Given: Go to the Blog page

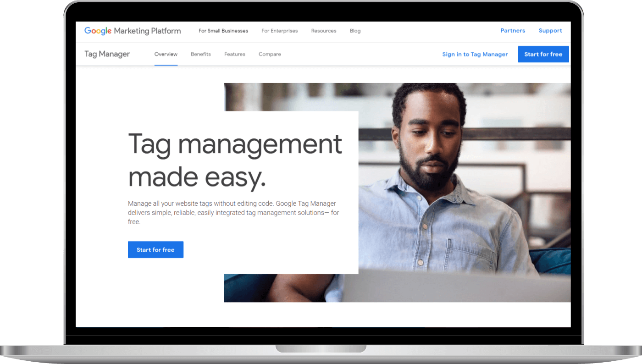Looking at the screenshot, I should pos(355,31).
